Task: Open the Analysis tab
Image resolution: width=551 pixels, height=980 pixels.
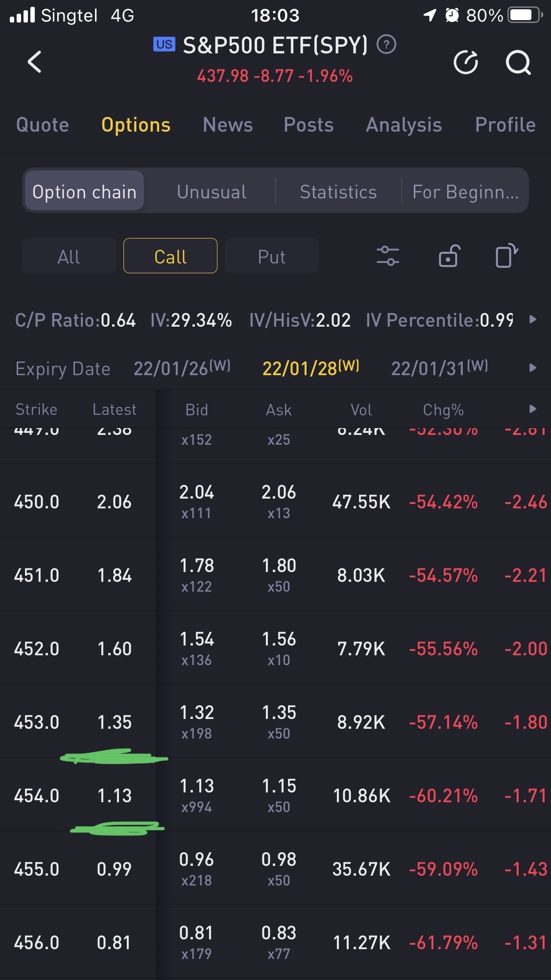Action: click(404, 125)
